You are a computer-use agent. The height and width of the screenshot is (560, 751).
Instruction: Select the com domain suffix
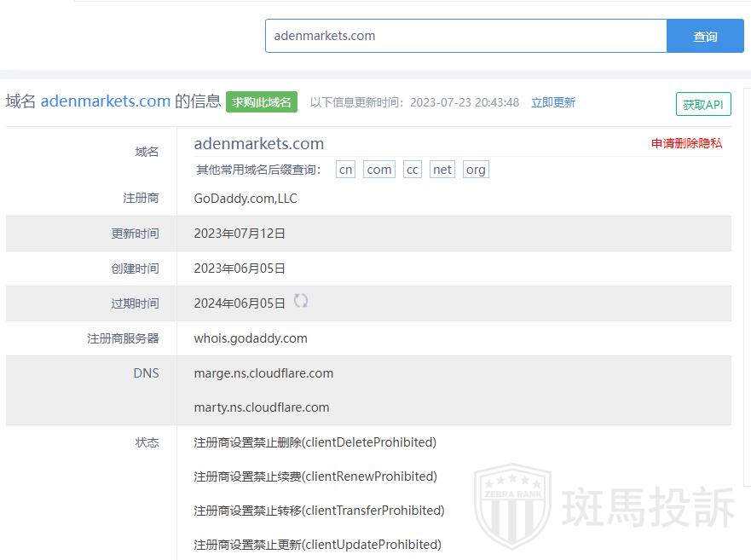coord(379,170)
